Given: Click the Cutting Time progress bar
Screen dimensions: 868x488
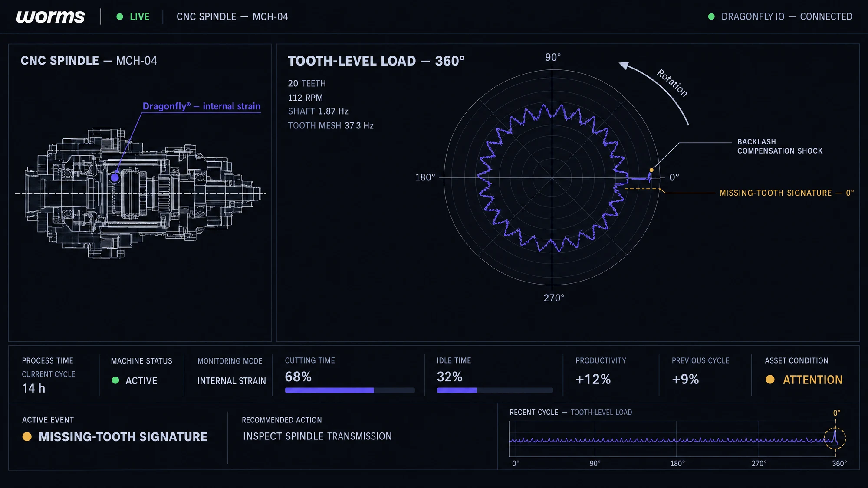Looking at the screenshot, I should (350, 390).
